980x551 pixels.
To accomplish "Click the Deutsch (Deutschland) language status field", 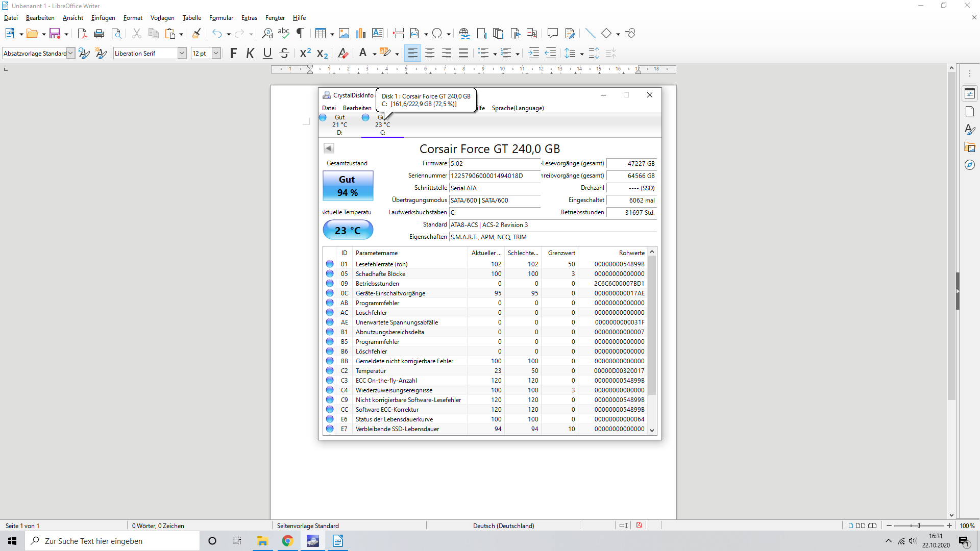I will click(x=503, y=525).
